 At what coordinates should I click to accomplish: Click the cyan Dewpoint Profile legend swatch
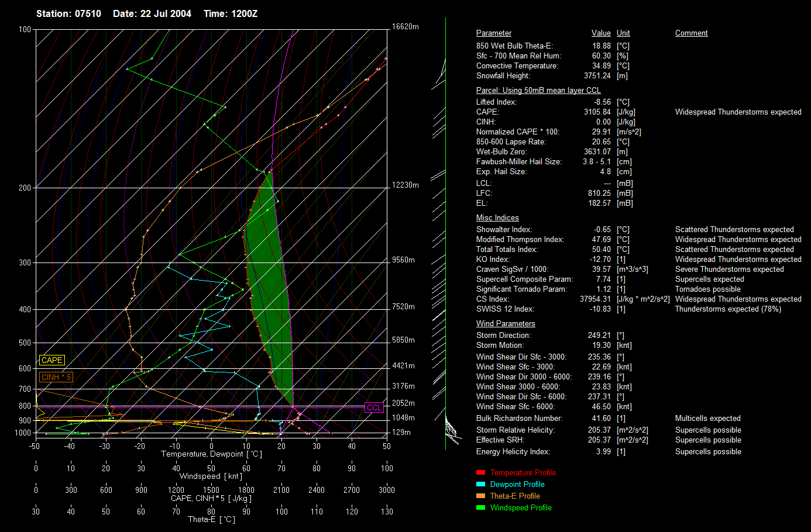click(x=480, y=484)
